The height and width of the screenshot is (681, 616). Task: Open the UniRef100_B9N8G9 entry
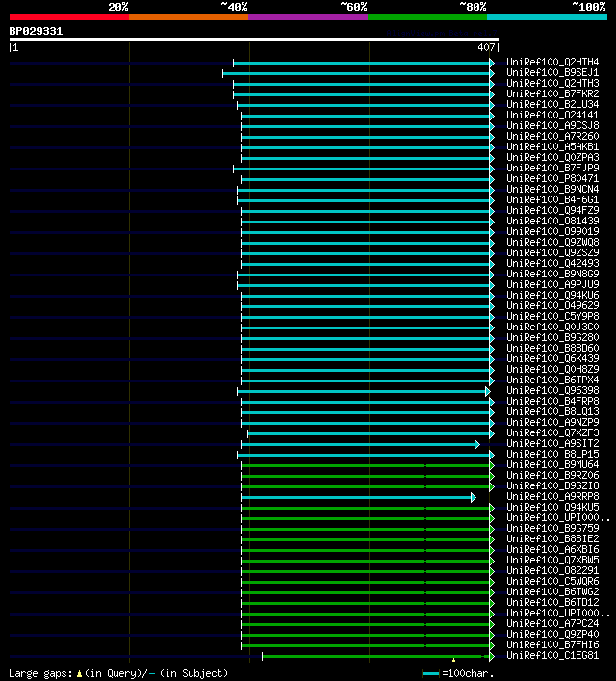pyautogui.click(x=552, y=274)
